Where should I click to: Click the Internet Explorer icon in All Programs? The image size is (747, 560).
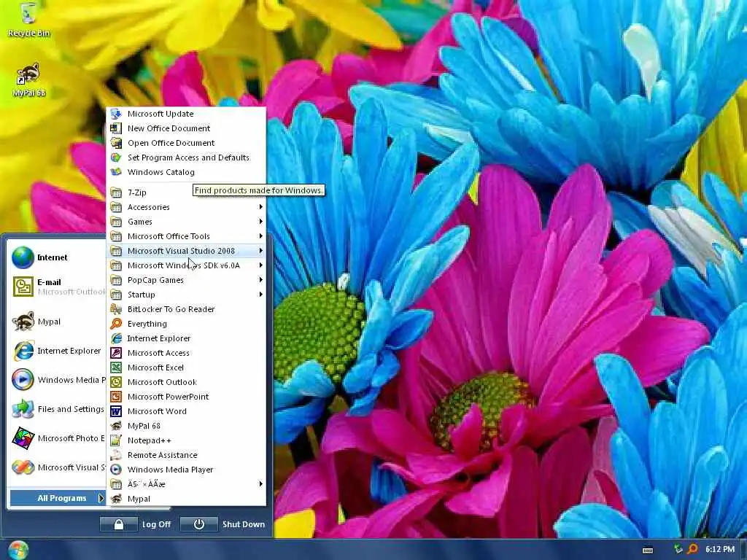tap(116, 338)
